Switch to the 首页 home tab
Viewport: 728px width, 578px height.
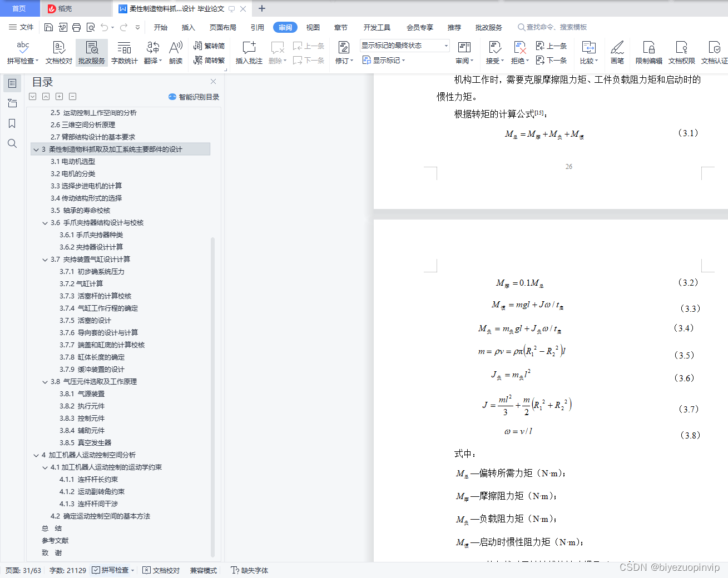pos(19,8)
